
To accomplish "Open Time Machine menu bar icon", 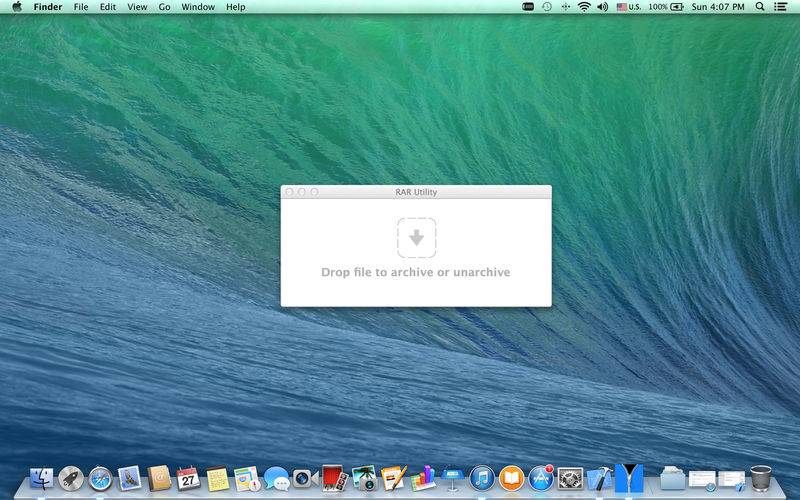I will click(546, 7).
